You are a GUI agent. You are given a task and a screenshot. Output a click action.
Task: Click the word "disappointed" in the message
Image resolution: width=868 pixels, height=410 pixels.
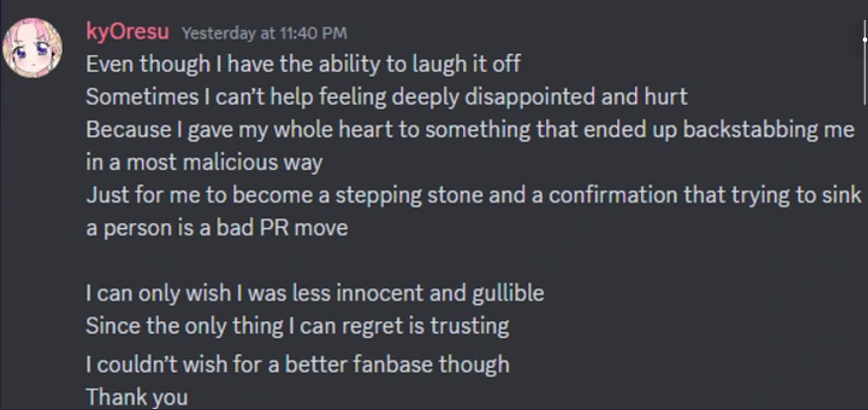coord(530,97)
